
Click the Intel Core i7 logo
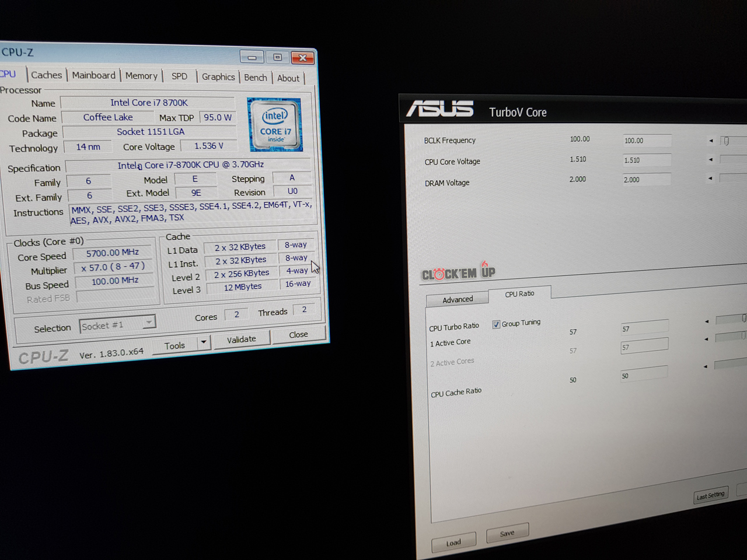tap(275, 125)
